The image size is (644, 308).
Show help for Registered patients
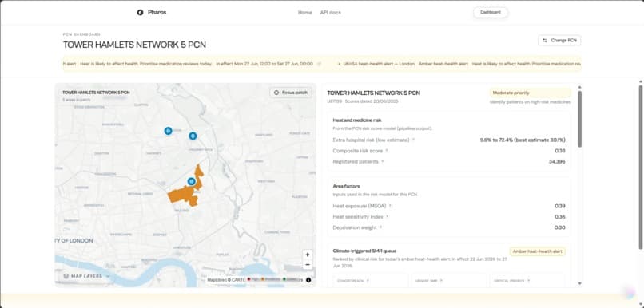(383, 162)
